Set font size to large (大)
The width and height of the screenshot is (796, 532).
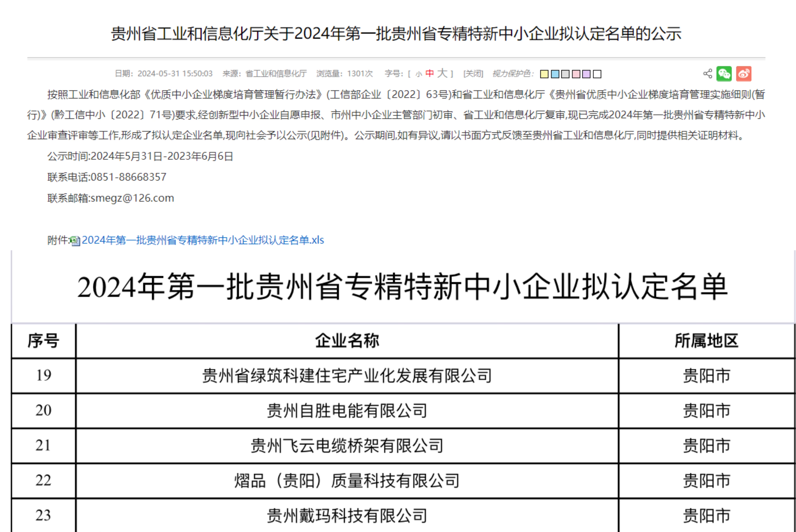[x=442, y=73]
